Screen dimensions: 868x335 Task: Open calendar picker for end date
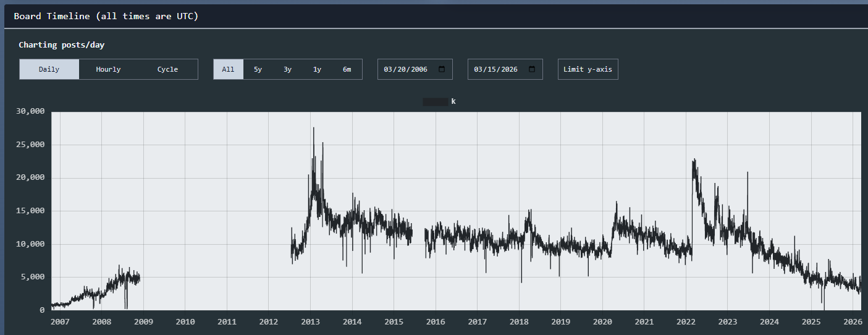[532, 69]
